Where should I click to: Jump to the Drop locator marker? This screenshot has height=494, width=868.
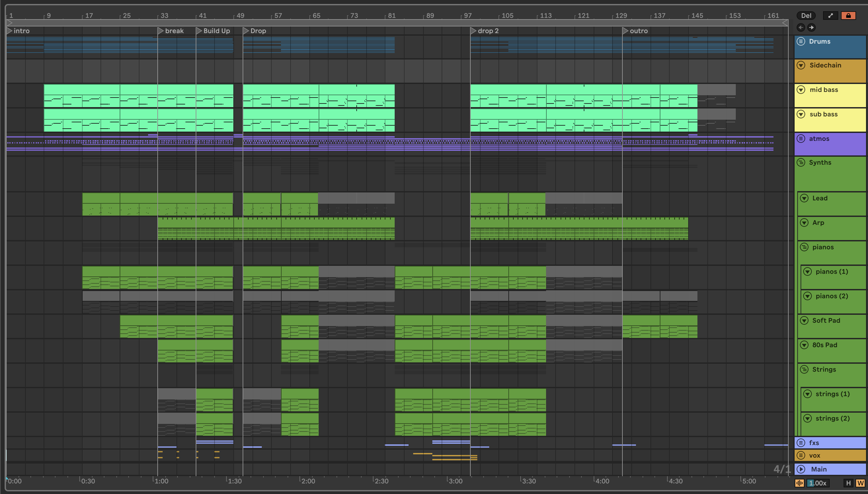click(x=246, y=31)
